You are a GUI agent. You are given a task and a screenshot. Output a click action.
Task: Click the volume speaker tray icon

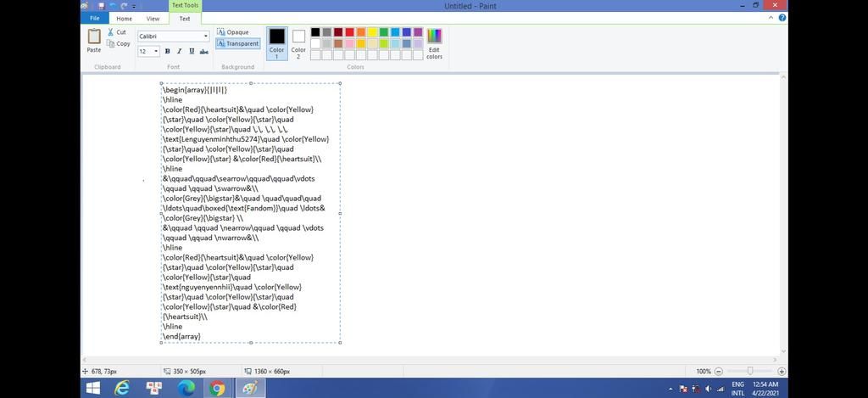point(709,389)
